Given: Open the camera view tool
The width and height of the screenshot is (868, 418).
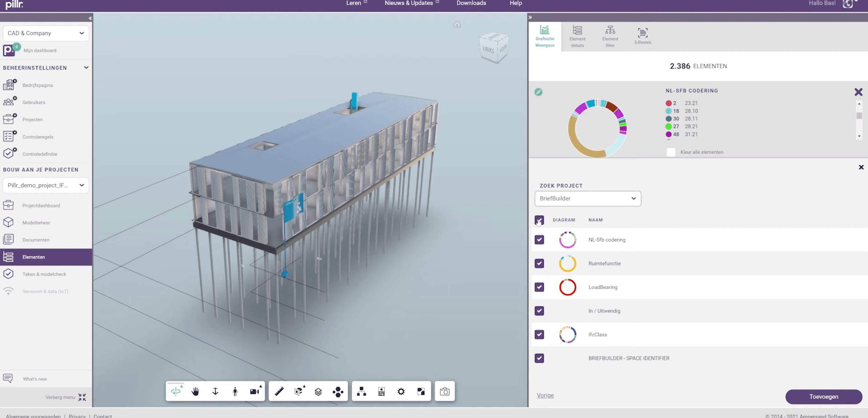Looking at the screenshot, I should 255,391.
